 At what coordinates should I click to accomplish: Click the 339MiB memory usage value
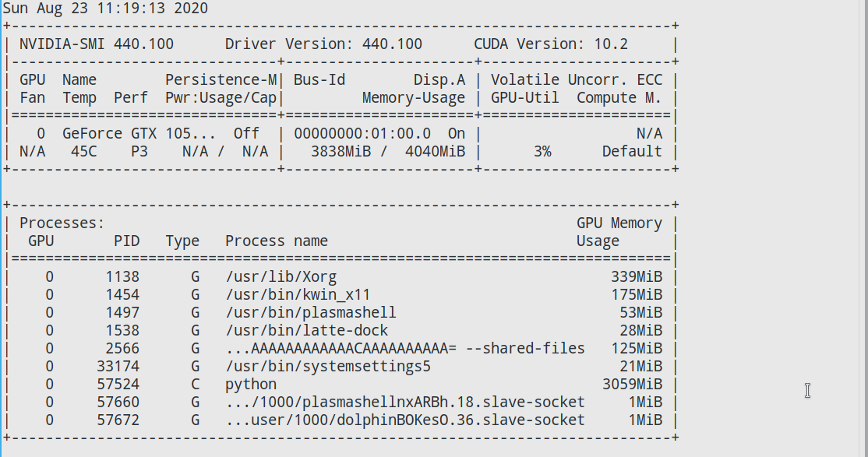pyautogui.click(x=637, y=276)
